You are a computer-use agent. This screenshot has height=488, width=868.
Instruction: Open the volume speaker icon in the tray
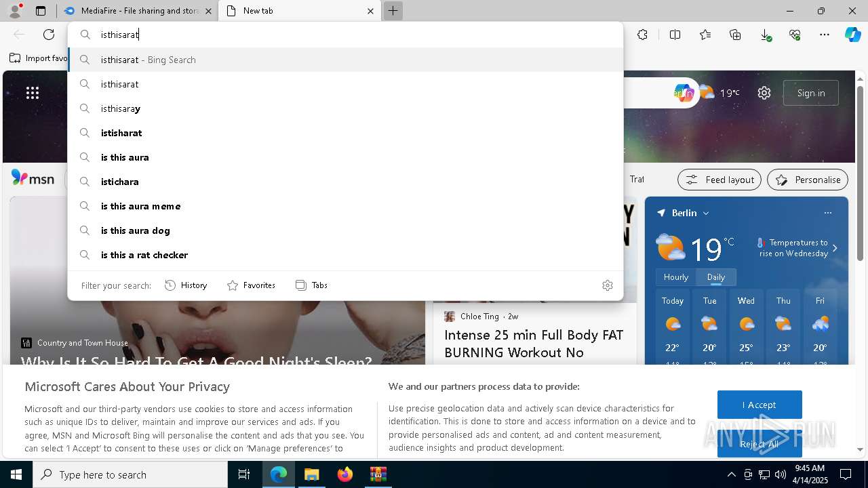pyautogui.click(x=780, y=474)
